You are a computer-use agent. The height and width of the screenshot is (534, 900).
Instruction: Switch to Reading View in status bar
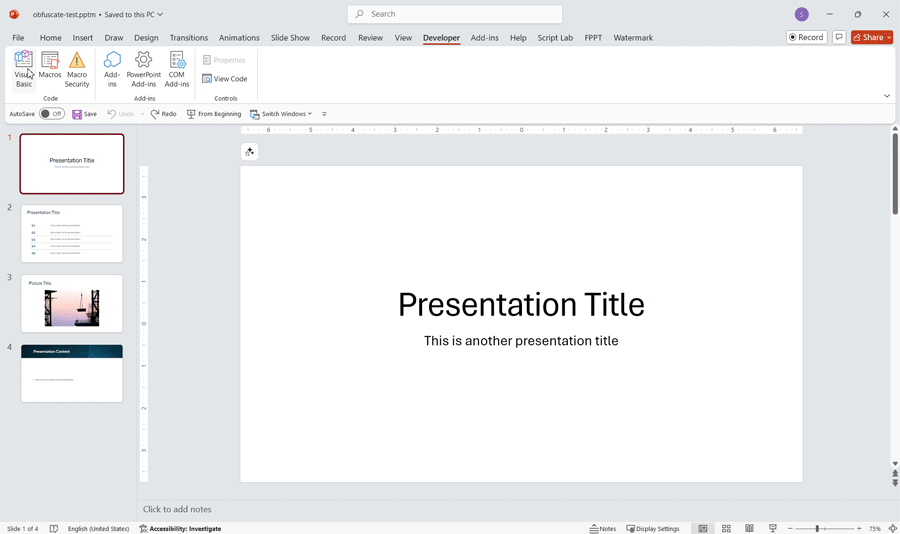point(749,528)
